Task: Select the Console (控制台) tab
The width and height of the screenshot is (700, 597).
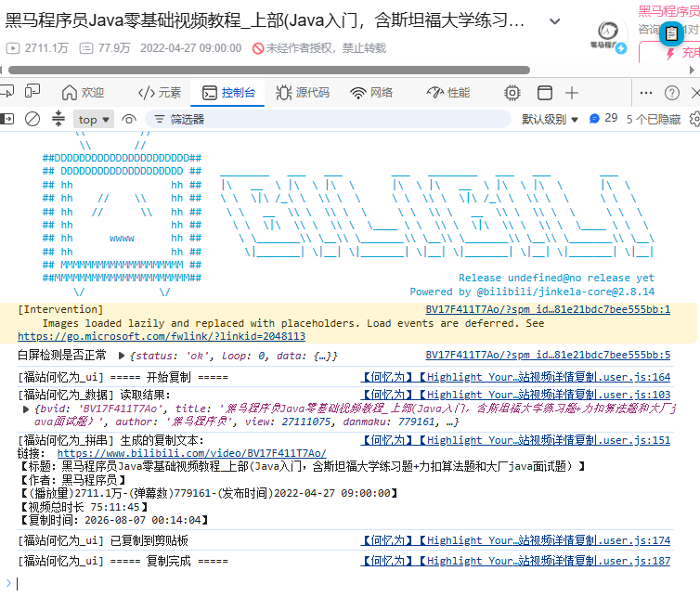Action: pos(228,93)
